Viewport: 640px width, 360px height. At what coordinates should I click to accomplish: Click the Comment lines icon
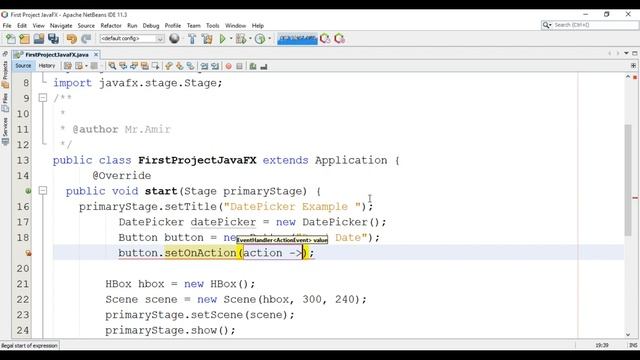point(253,66)
